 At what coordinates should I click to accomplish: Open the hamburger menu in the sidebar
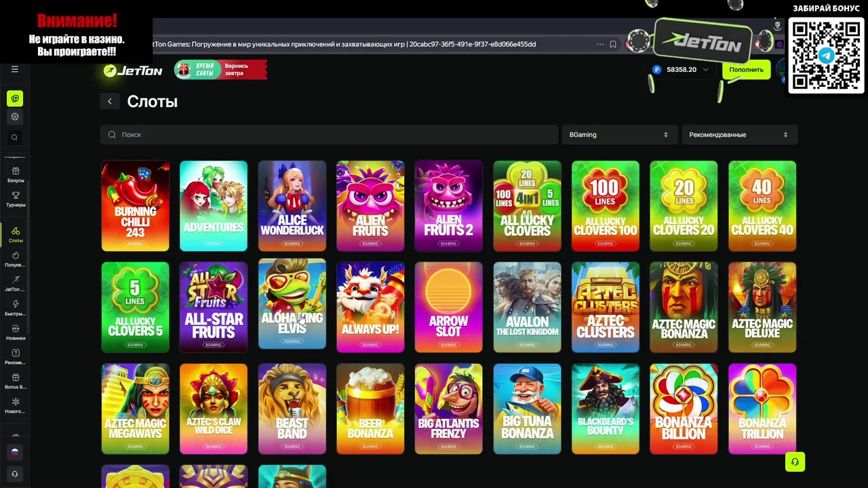(x=14, y=69)
